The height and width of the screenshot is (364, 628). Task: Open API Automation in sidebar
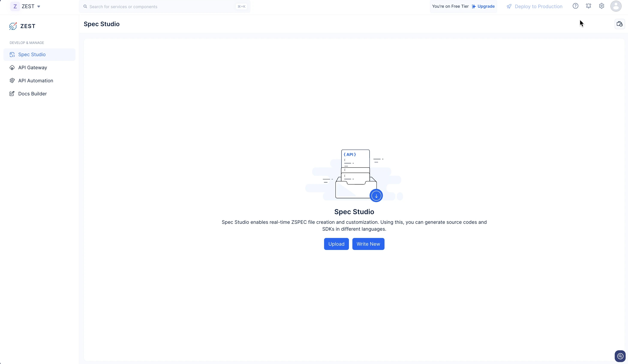pos(39,81)
